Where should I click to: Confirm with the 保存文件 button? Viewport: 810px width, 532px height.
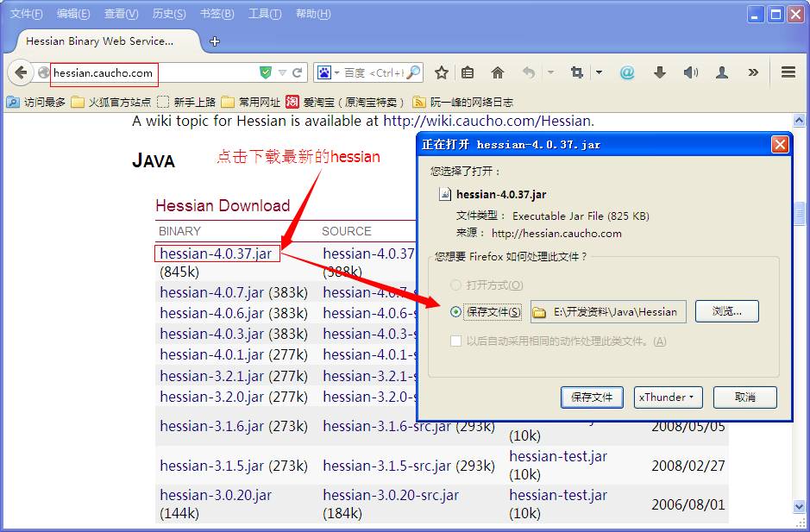click(592, 397)
